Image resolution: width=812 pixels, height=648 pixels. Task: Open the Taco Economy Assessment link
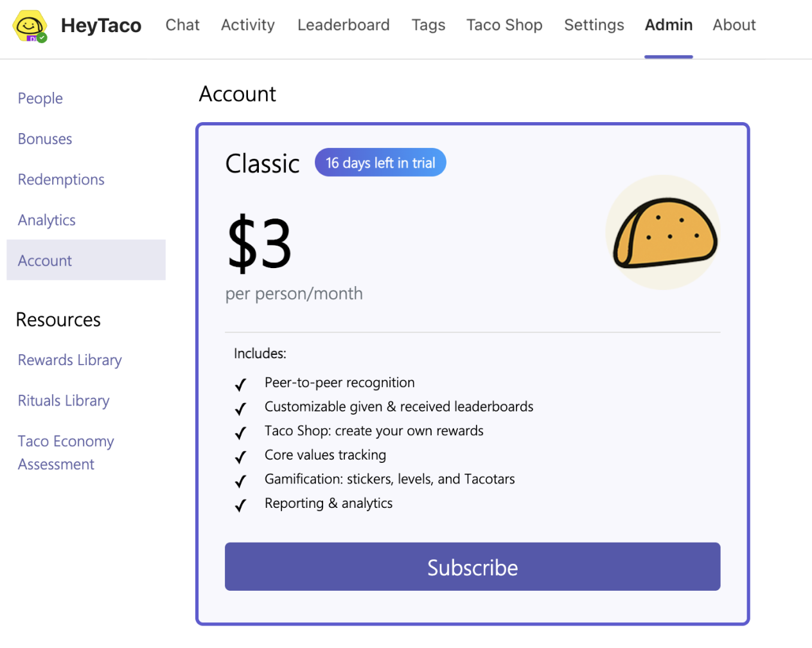coord(66,453)
